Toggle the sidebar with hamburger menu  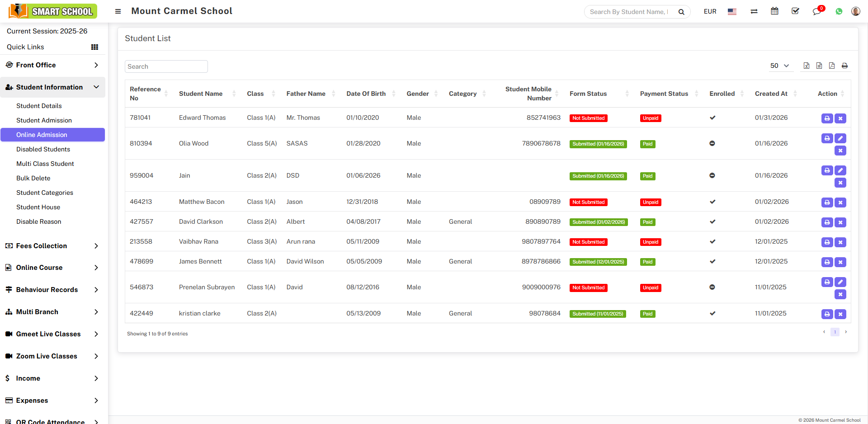[118, 11]
